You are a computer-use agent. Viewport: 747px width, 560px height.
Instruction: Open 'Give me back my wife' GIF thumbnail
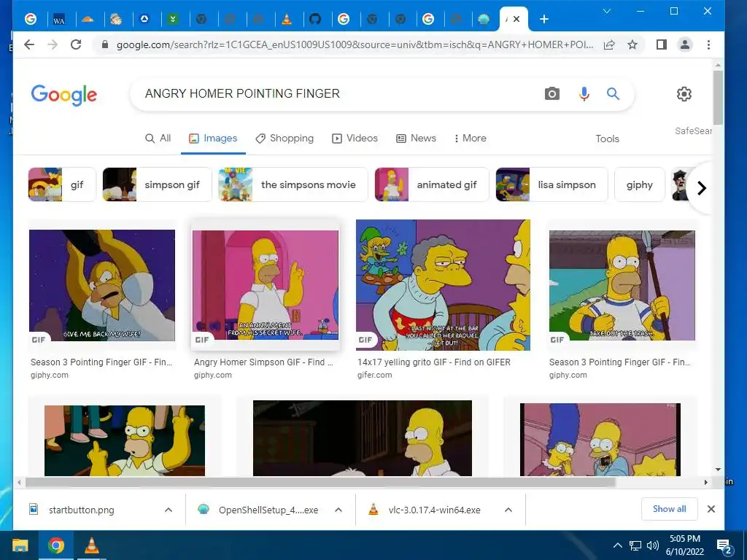pyautogui.click(x=102, y=285)
